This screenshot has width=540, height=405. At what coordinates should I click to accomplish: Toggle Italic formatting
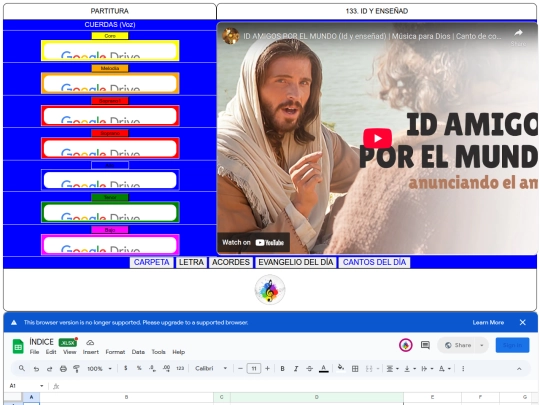(x=296, y=368)
